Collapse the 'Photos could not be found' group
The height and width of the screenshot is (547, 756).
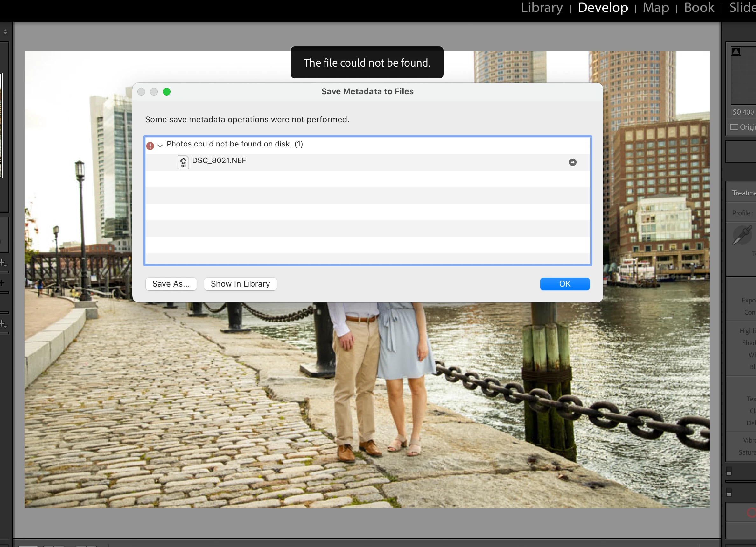(160, 146)
